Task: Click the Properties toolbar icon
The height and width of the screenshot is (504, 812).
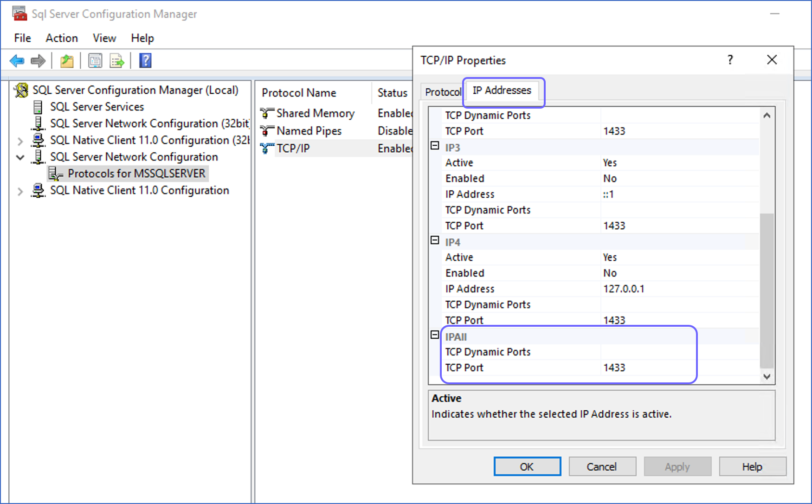Action: pos(96,61)
